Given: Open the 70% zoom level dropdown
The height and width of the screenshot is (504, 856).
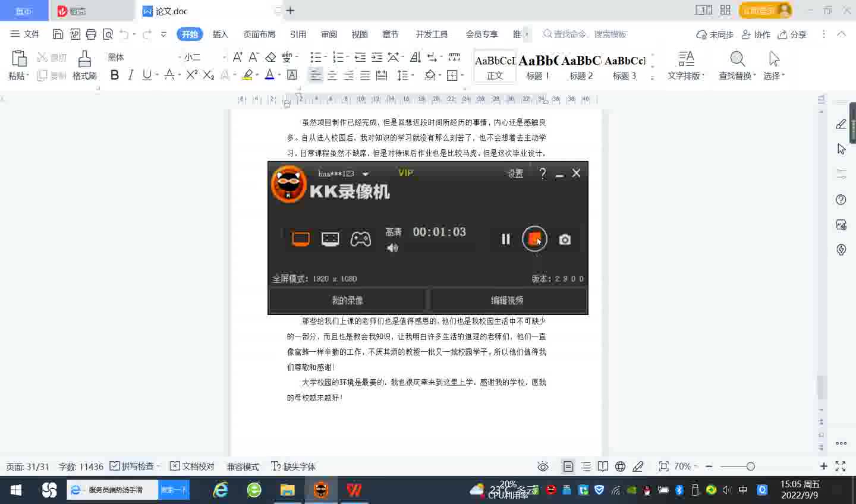Looking at the screenshot, I should (x=686, y=467).
